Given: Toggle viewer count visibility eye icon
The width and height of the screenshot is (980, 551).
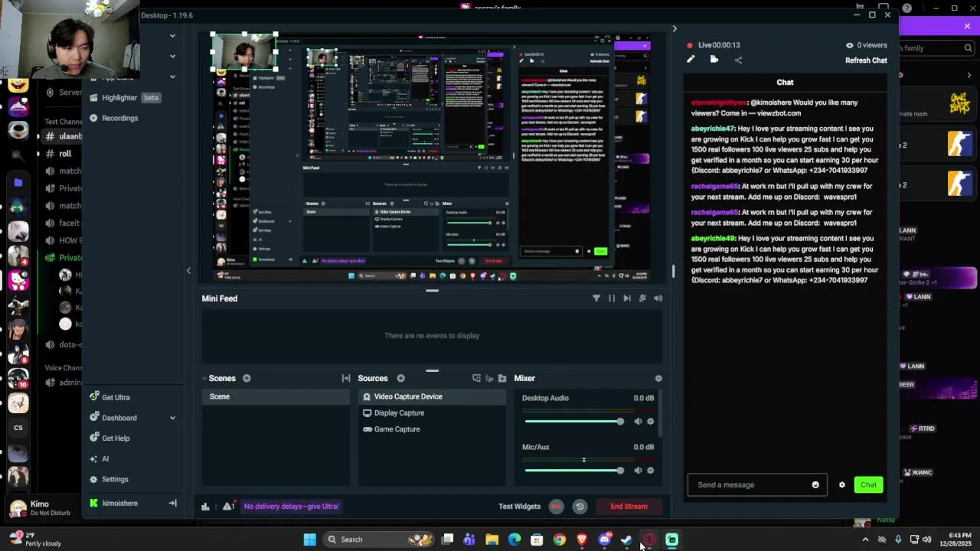Looking at the screenshot, I should [849, 45].
